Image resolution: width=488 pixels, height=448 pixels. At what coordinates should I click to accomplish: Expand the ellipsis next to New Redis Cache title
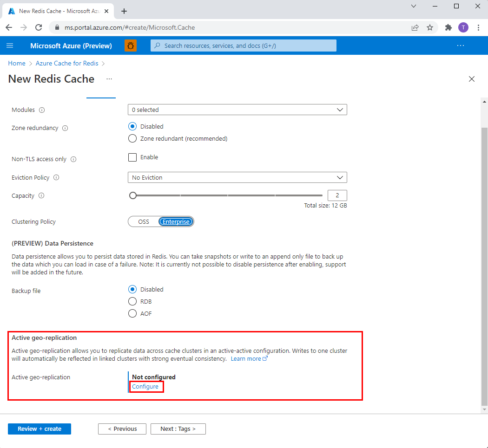(x=109, y=79)
